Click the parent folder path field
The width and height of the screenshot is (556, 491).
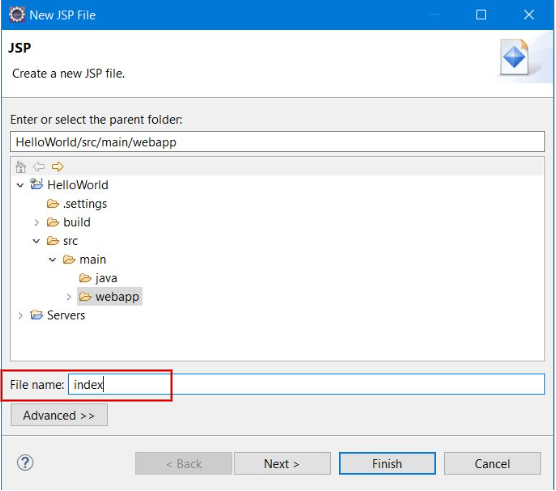pos(277,142)
